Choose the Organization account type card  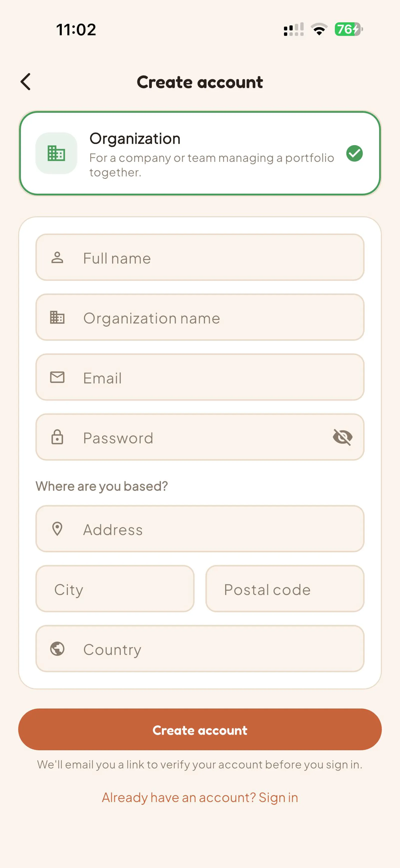[200, 153]
